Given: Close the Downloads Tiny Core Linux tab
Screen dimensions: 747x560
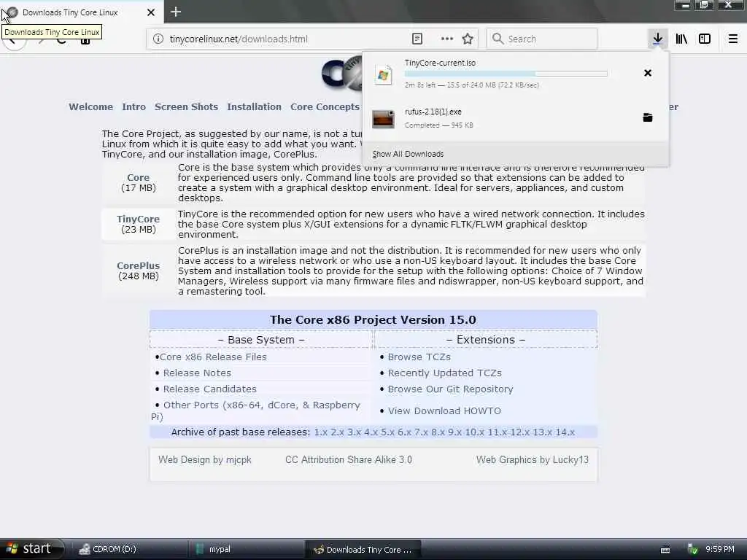Looking at the screenshot, I should click(150, 12).
